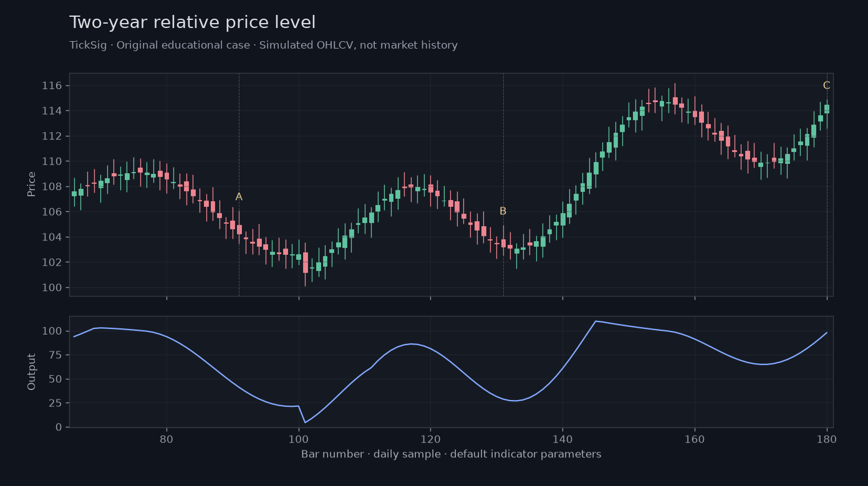Click the x-axis bar number 160
This screenshot has width=868, height=486.
[695, 439]
